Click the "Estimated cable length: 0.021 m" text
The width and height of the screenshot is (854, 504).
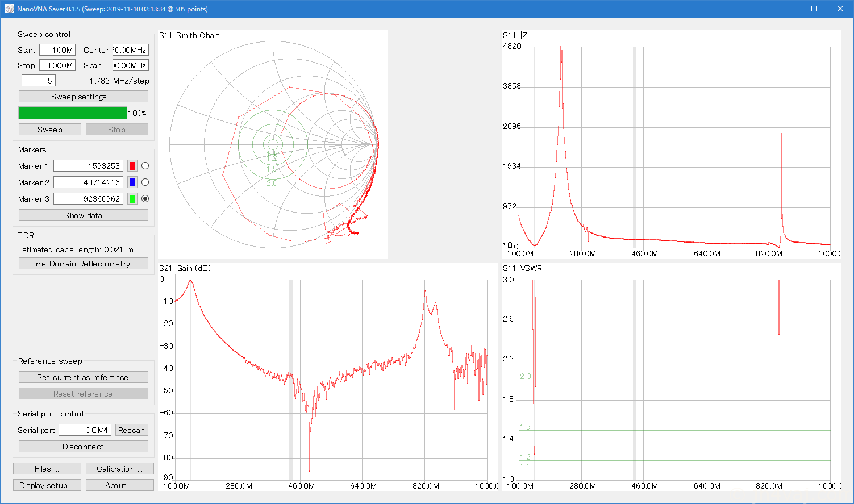(76, 249)
